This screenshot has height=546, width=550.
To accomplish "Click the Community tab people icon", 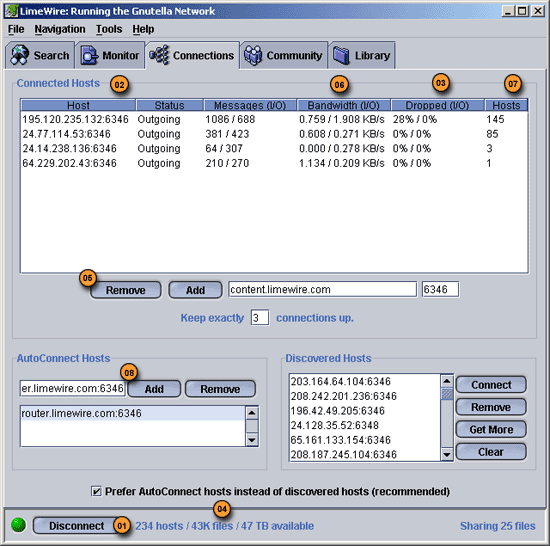I will pyautogui.click(x=253, y=55).
